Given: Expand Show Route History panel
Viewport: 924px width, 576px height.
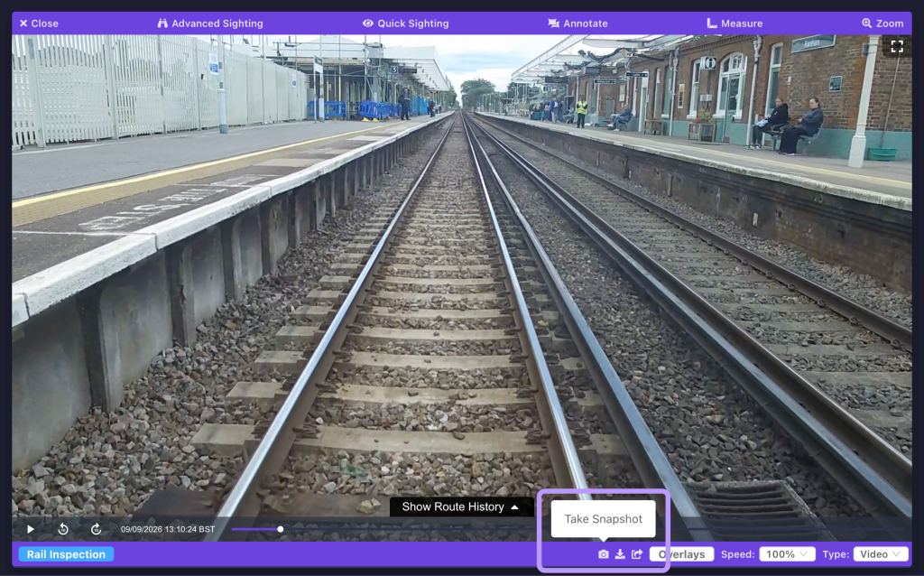Looking at the screenshot, I should click(461, 507).
